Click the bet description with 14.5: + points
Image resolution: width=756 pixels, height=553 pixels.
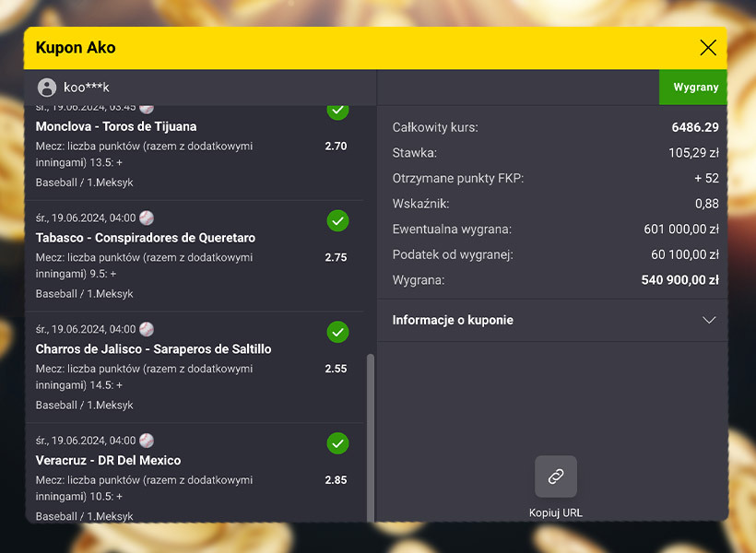[144, 377]
